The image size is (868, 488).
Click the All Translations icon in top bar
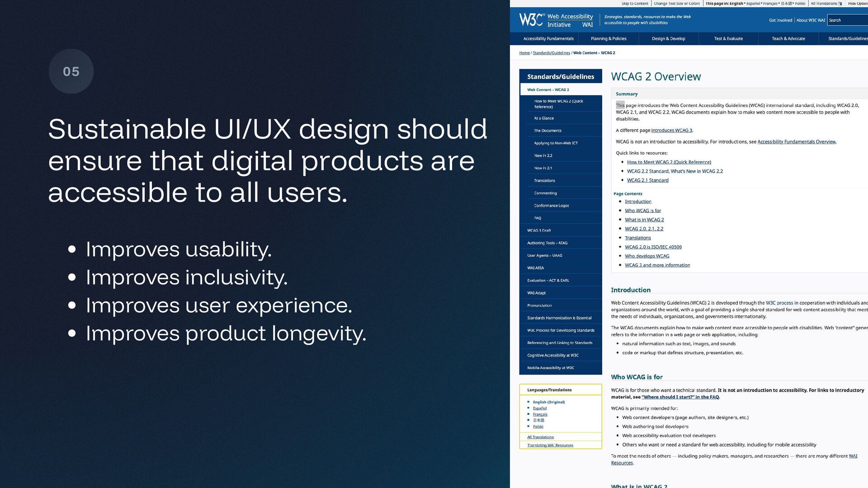point(840,4)
